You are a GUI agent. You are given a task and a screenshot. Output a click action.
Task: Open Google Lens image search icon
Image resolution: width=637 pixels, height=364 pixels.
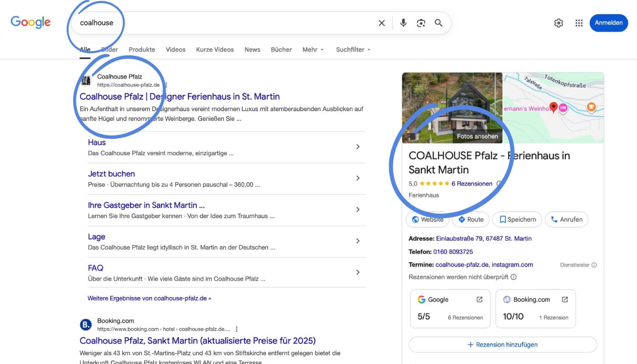pos(421,23)
